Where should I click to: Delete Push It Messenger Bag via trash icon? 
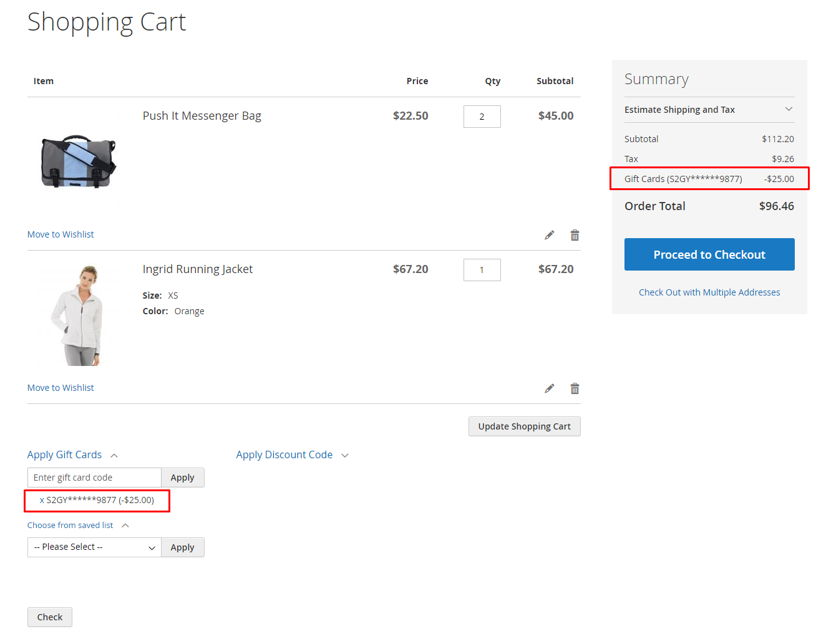pyautogui.click(x=575, y=235)
